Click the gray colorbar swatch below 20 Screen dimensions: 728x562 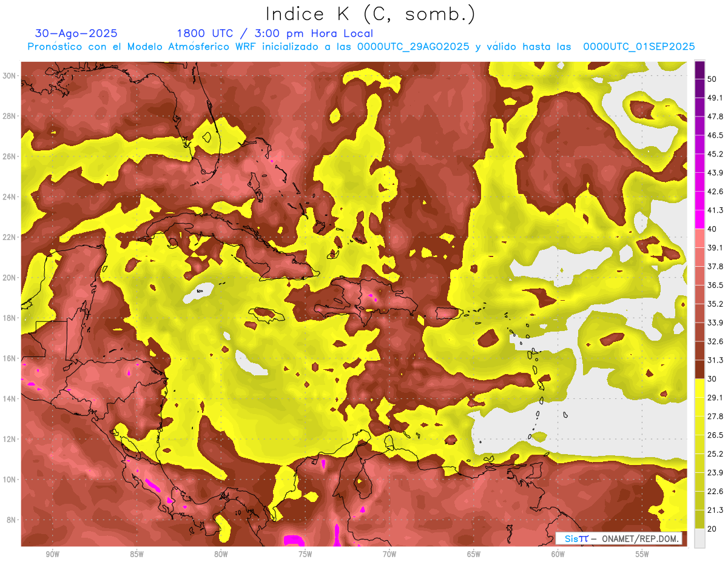tap(699, 538)
